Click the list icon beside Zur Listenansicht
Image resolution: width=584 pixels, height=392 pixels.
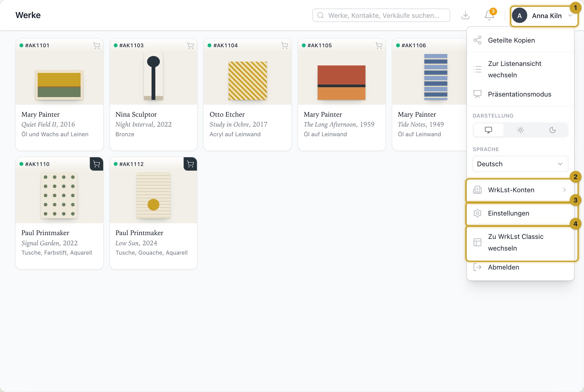(x=477, y=69)
